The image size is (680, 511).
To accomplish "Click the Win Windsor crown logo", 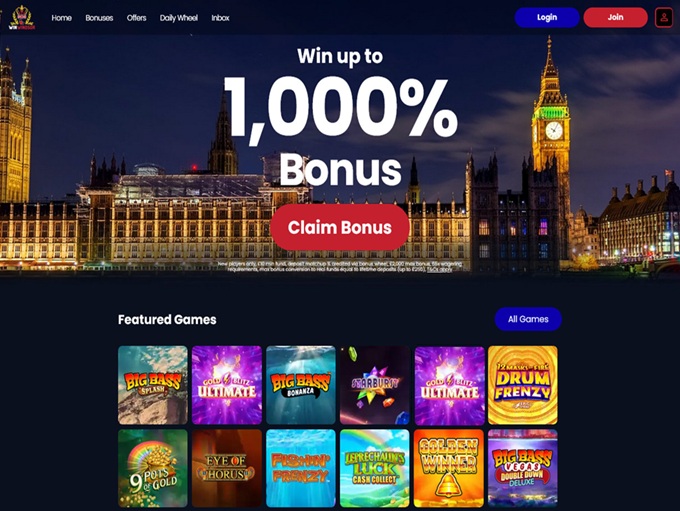I will coord(22,18).
